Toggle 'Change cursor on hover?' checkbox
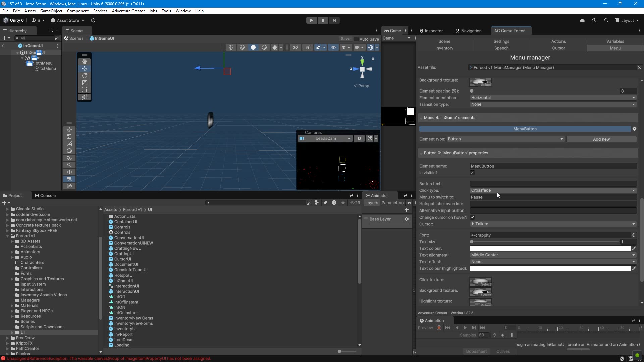The height and width of the screenshot is (362, 644). click(x=472, y=217)
